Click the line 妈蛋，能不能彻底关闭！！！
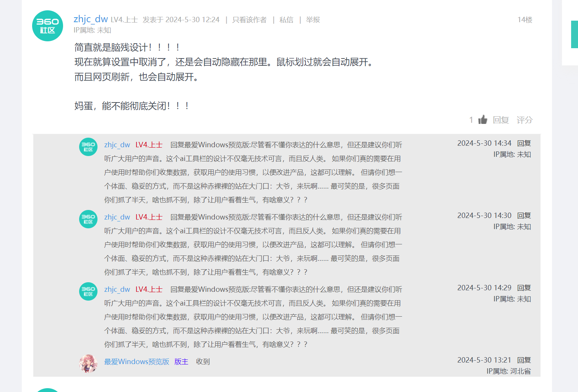 point(132,106)
